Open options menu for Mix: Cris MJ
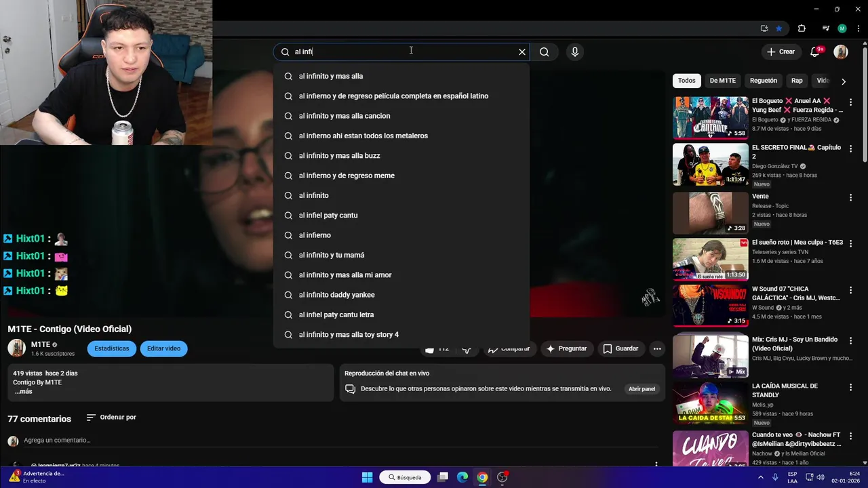The width and height of the screenshot is (868, 488). [850, 340]
